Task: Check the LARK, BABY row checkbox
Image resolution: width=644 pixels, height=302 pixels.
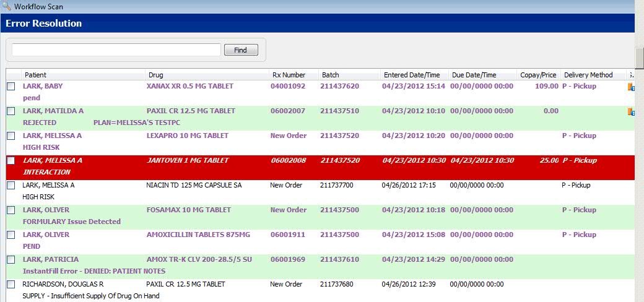Action: (11, 87)
